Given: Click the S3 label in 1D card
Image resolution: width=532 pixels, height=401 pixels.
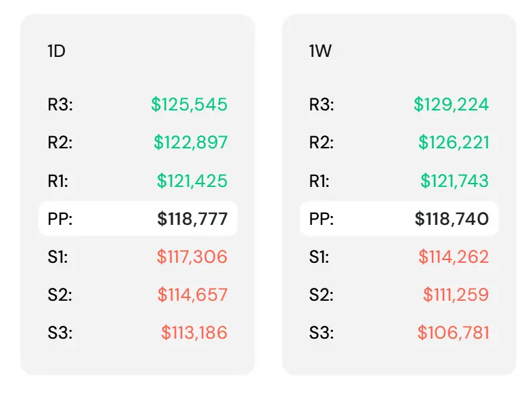Looking at the screenshot, I should [x=60, y=333].
